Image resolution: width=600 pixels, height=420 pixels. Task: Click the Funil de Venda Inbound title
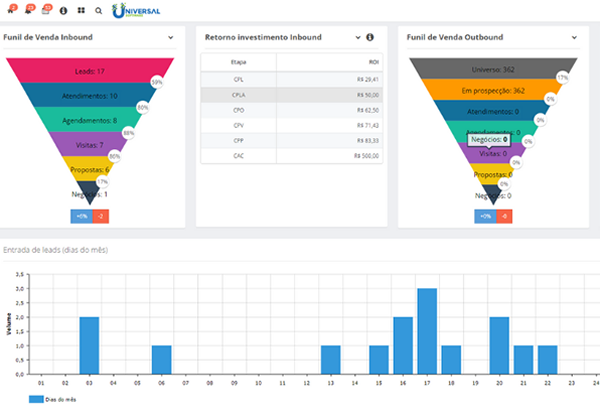(48, 37)
